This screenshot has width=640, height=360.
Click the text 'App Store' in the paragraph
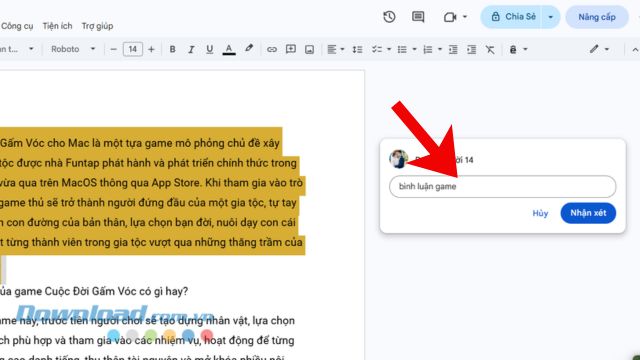tap(176, 183)
